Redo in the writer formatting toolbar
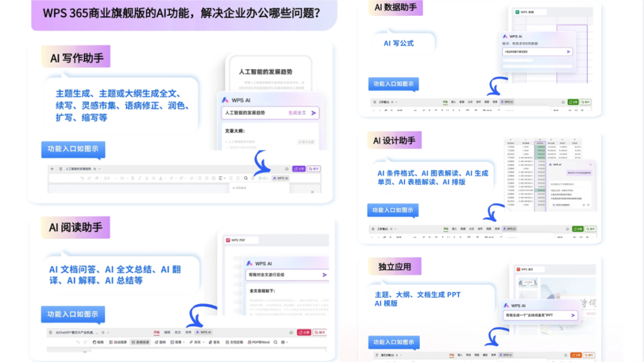Viewport: 644px width, 362px height. click(89, 178)
